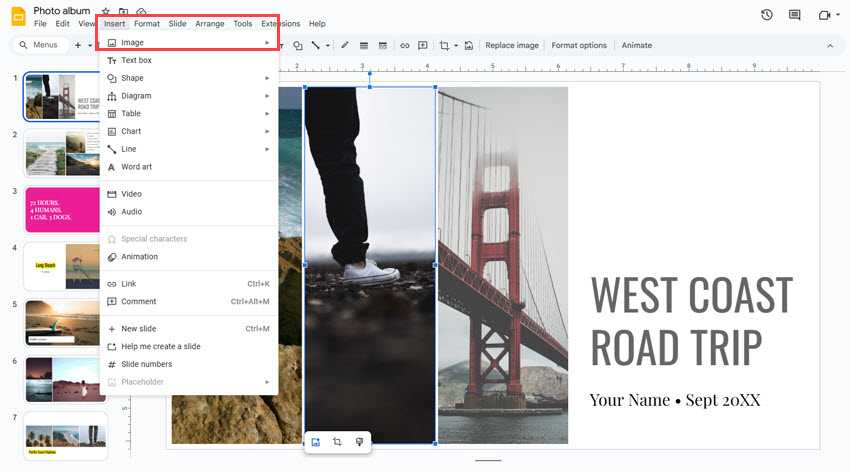Viewport: 850px width, 472px height.
Task: Choose Animation from Insert menu
Action: coord(189,257)
